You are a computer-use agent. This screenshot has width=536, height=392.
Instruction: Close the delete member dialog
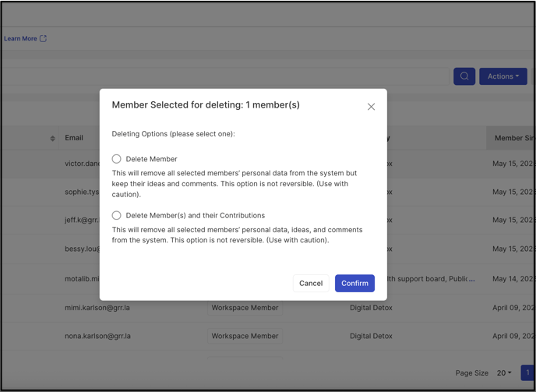pos(371,107)
